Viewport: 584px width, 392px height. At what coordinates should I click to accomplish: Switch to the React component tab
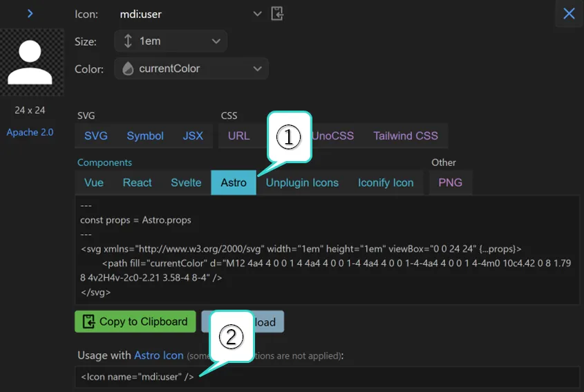(x=137, y=183)
